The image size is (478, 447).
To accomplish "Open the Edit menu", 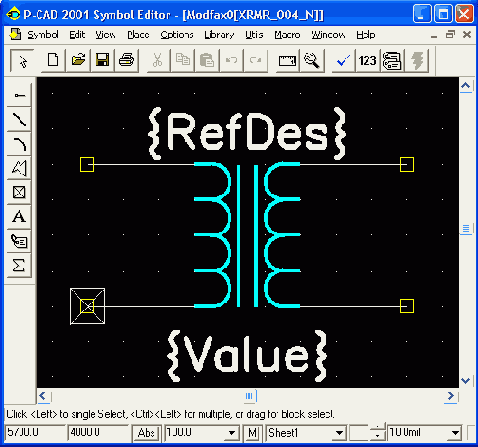I will coord(77,35).
